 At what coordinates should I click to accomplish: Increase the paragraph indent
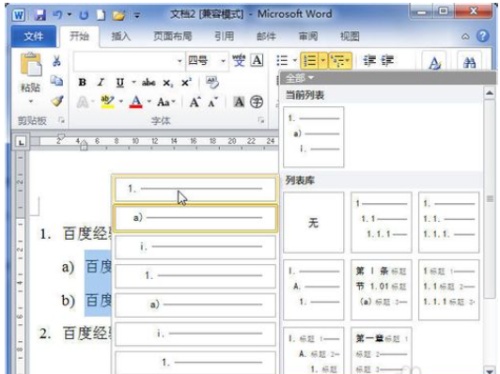pyautogui.click(x=388, y=61)
